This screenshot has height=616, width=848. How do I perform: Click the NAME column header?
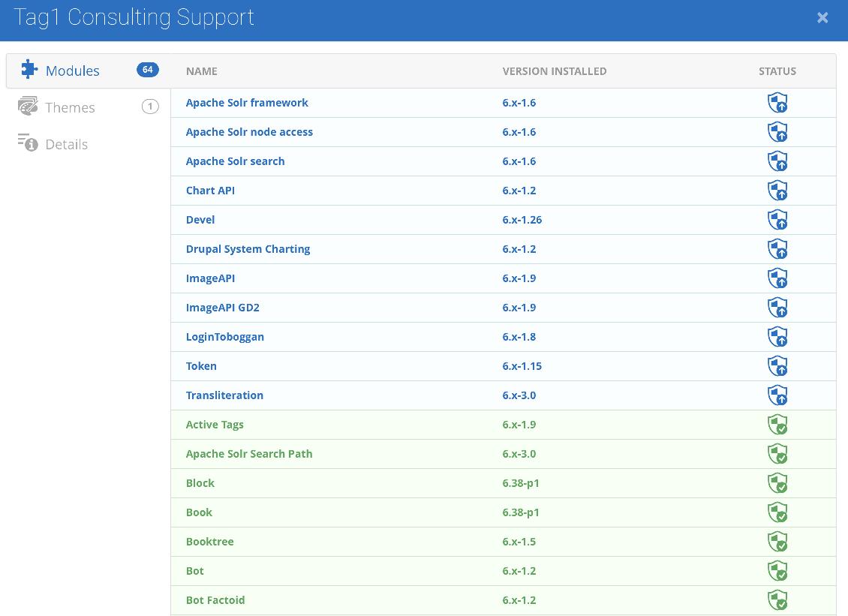[x=202, y=71]
